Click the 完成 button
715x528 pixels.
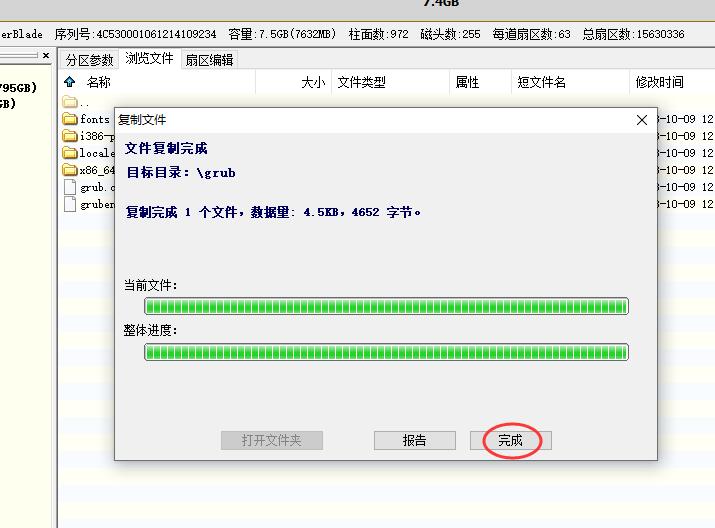tap(510, 440)
